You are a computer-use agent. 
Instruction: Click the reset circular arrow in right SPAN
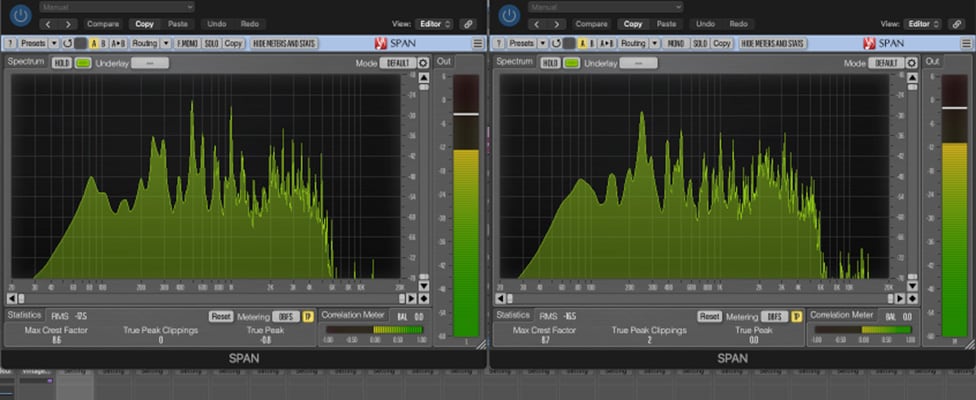[555, 44]
